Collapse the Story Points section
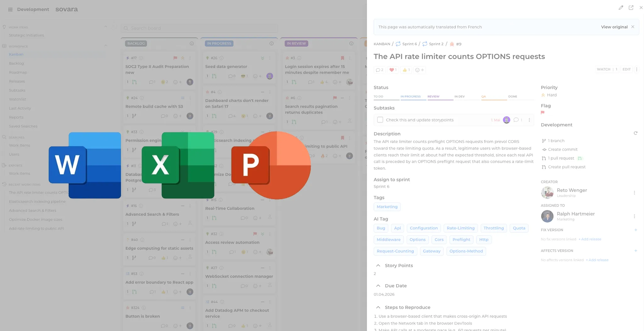 click(378, 266)
